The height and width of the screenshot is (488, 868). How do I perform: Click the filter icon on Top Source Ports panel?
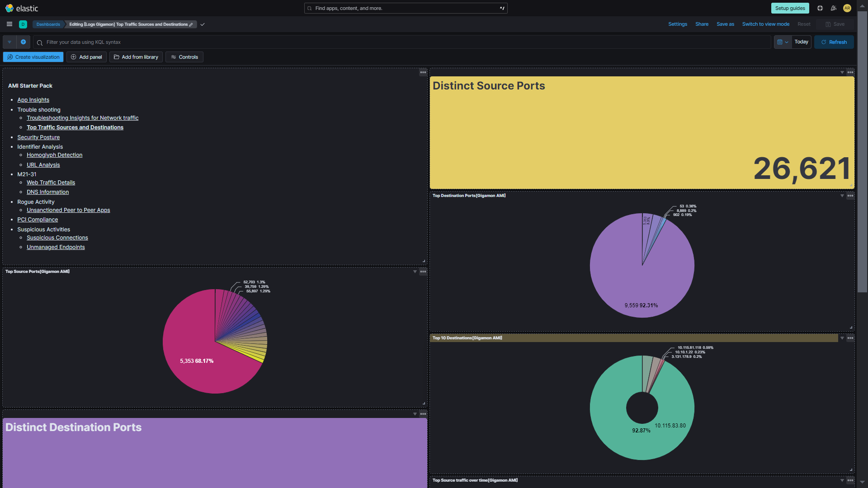click(x=415, y=272)
